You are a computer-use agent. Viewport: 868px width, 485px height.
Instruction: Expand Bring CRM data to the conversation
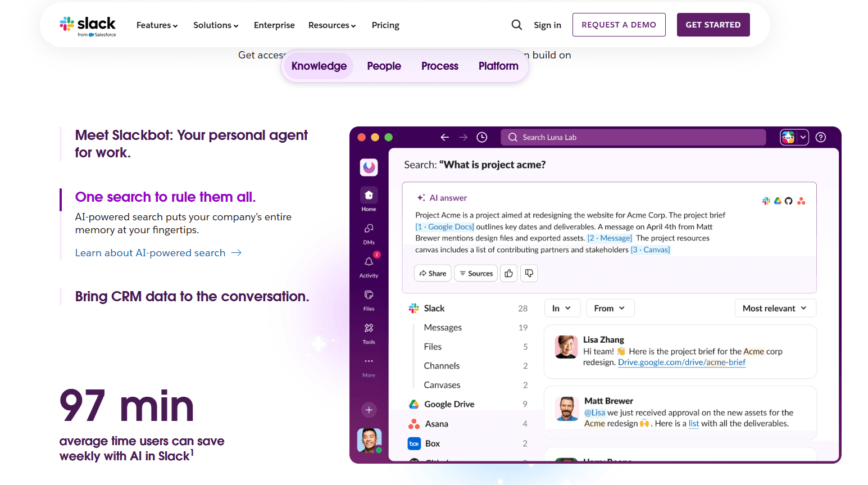pyautogui.click(x=192, y=296)
